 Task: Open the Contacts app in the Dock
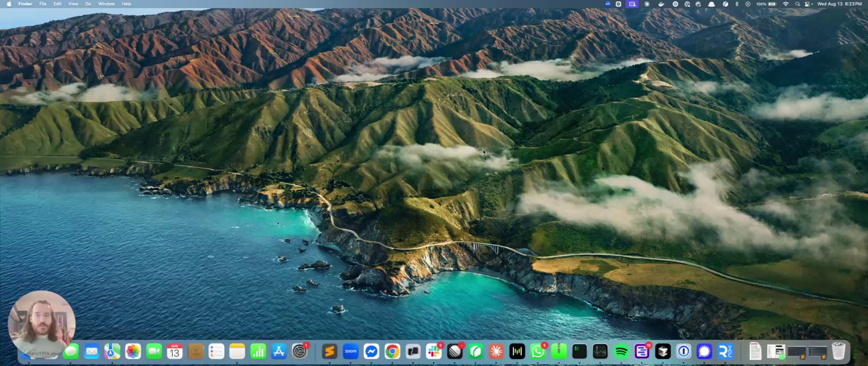click(196, 351)
